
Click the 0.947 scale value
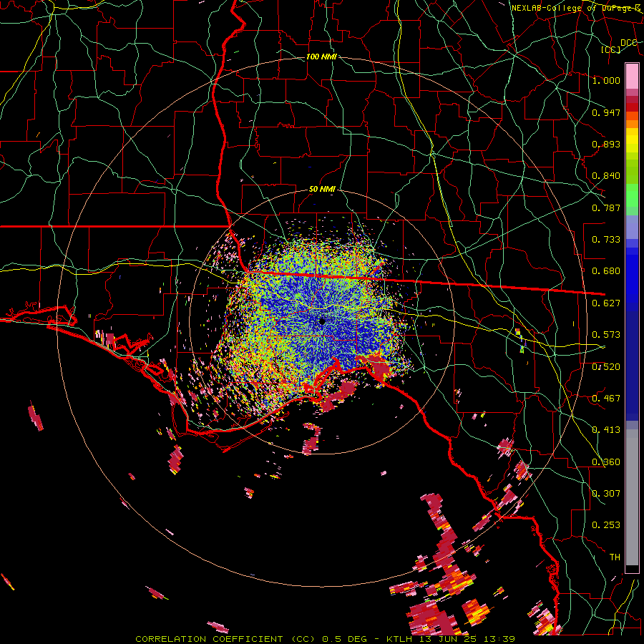[x=606, y=112]
